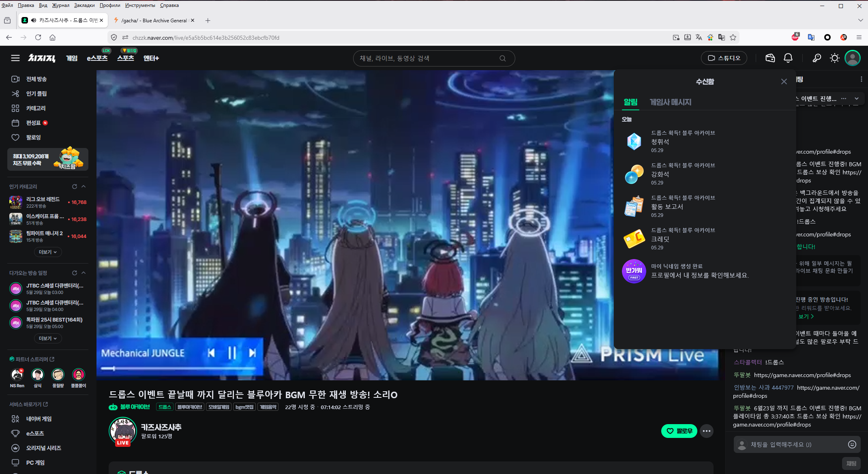Open the 게임 header menu
868x474 pixels.
click(x=72, y=58)
